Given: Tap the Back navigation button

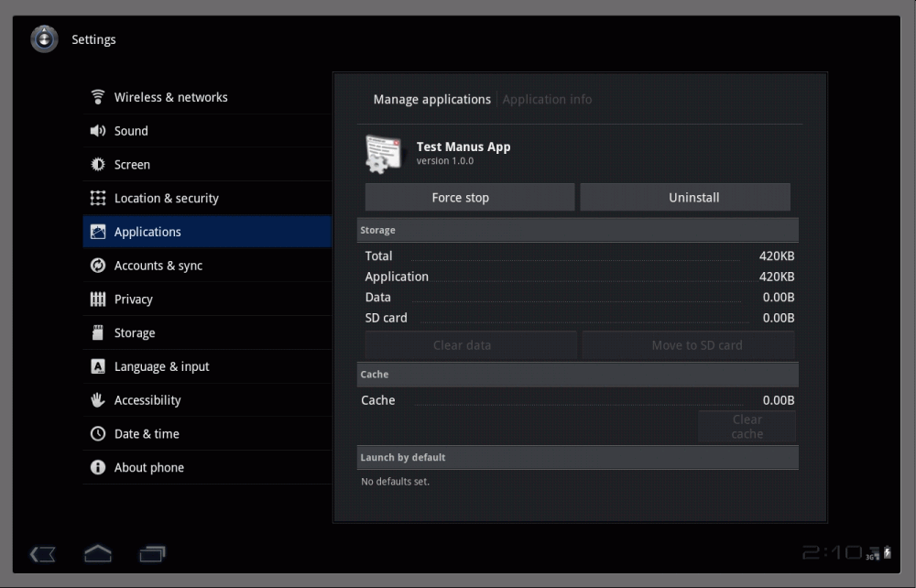Looking at the screenshot, I should pyautogui.click(x=43, y=554).
